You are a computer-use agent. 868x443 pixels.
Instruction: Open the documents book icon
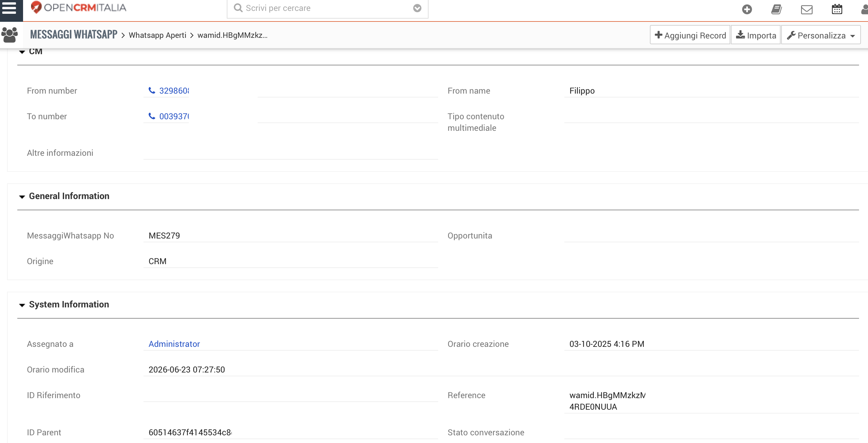pyautogui.click(x=776, y=9)
